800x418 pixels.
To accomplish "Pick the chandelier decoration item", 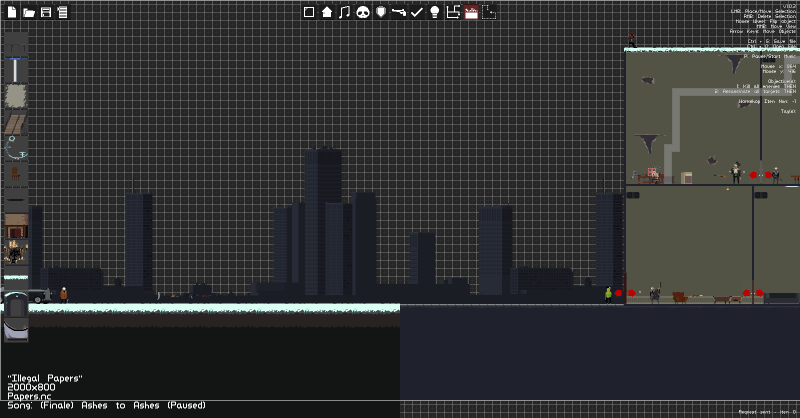I will pyautogui.click(x=15, y=252).
